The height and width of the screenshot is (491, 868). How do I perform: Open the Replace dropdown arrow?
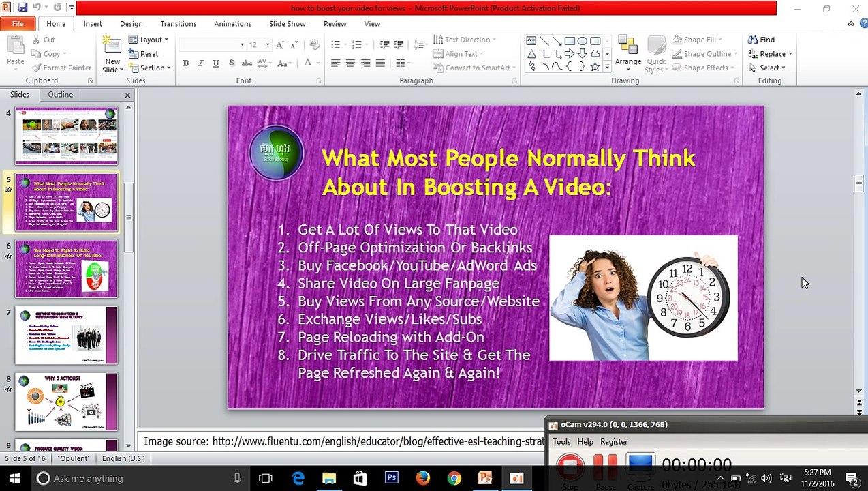(790, 54)
